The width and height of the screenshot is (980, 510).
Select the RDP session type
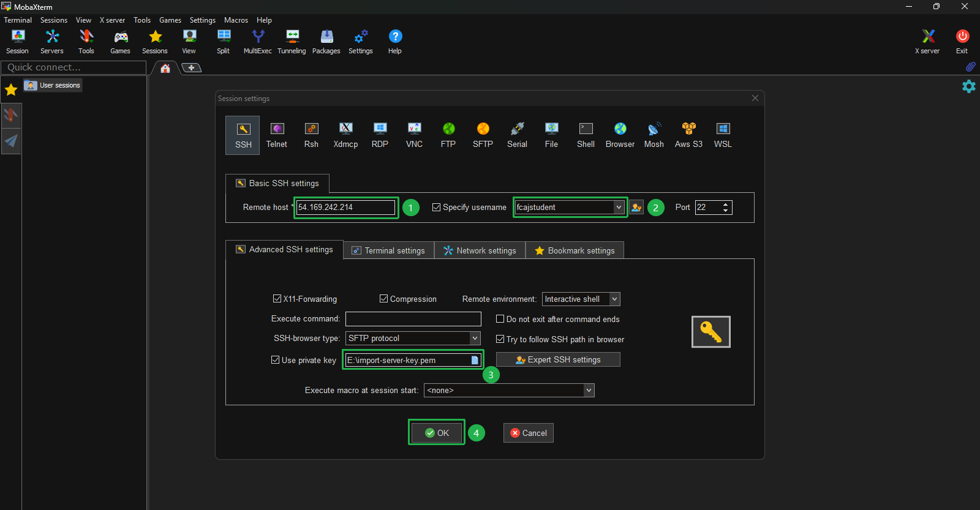coord(380,135)
